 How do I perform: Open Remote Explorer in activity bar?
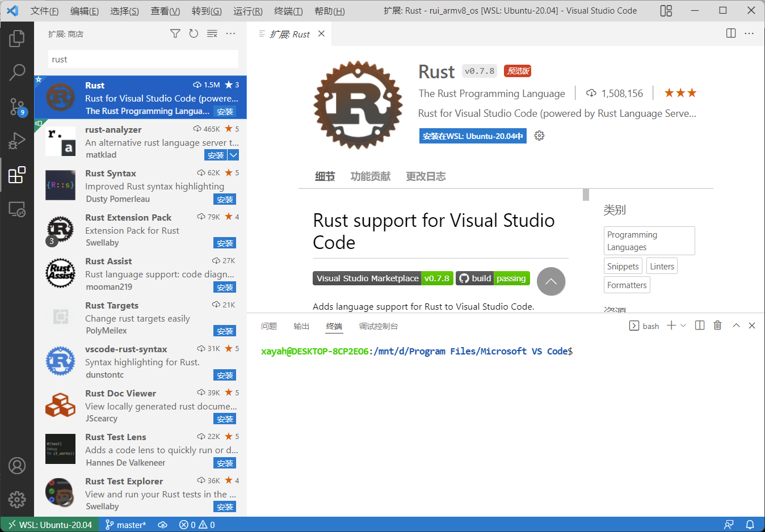click(x=17, y=209)
